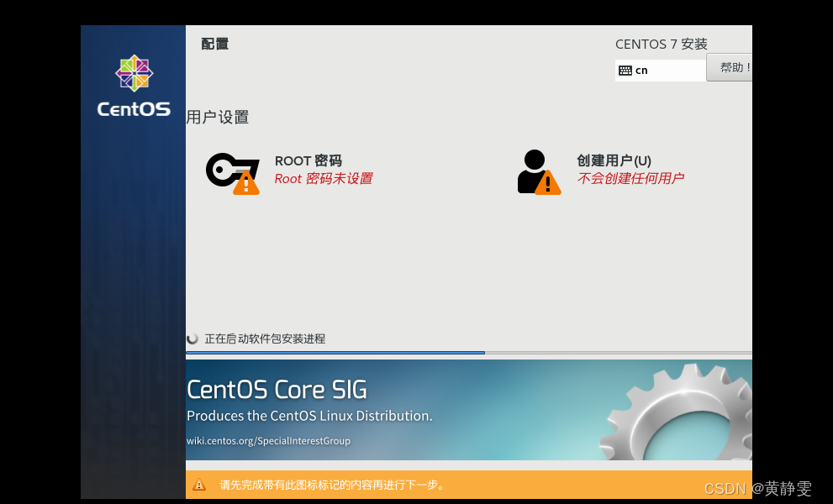
Task: Open ROOT 密码 settings
Action: point(308,160)
